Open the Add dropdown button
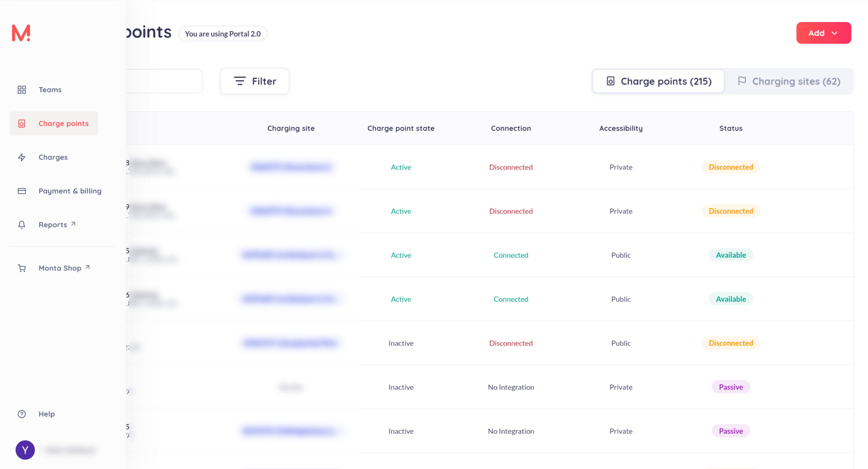 823,33
